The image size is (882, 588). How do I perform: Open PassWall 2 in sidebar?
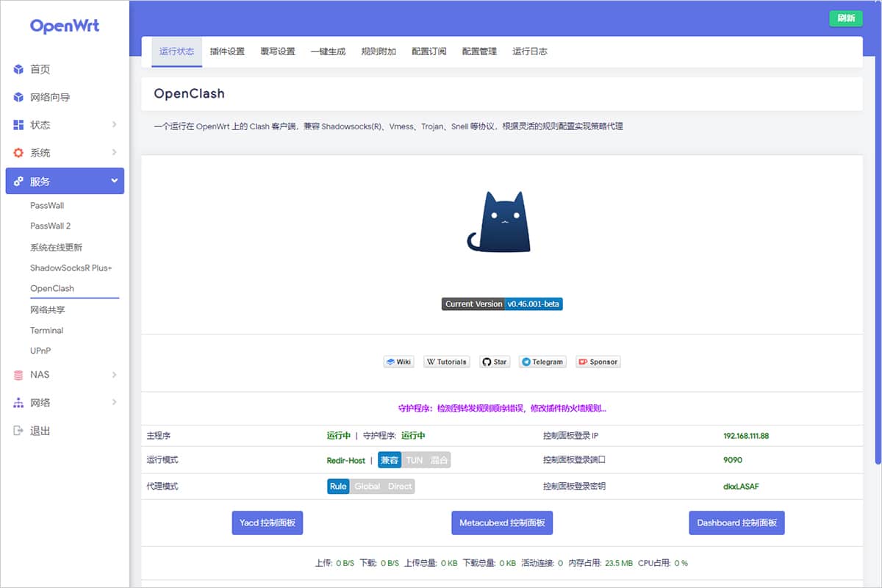tap(51, 226)
